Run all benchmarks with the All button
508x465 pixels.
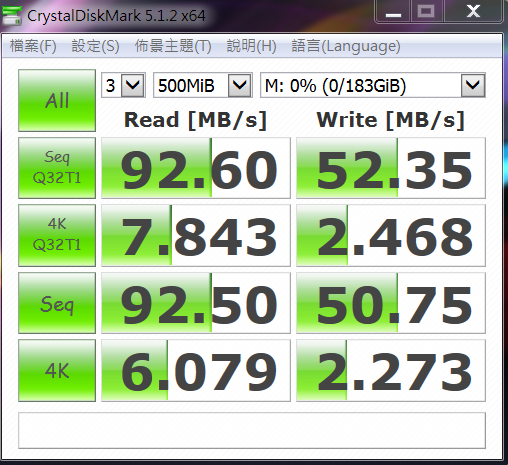[x=57, y=100]
